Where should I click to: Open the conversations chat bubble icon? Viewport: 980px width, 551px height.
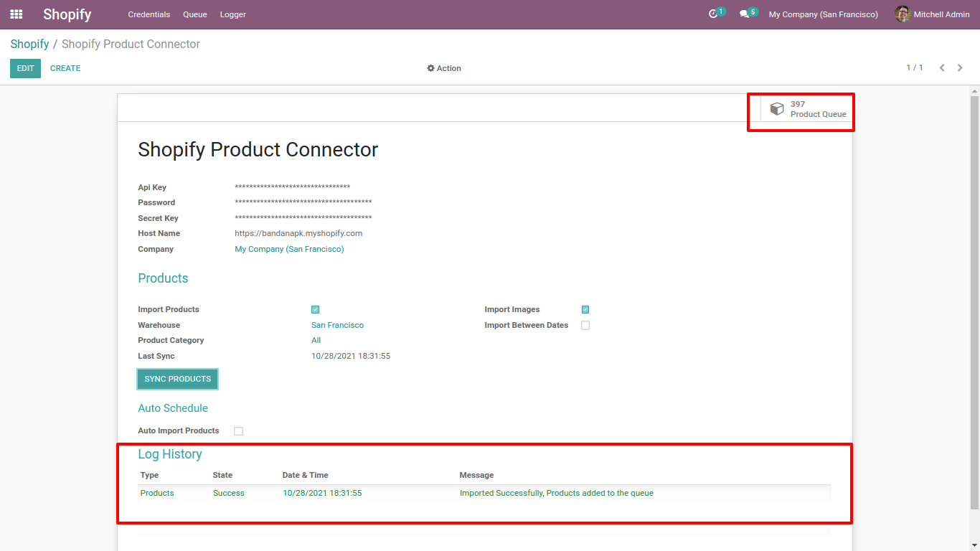point(745,14)
